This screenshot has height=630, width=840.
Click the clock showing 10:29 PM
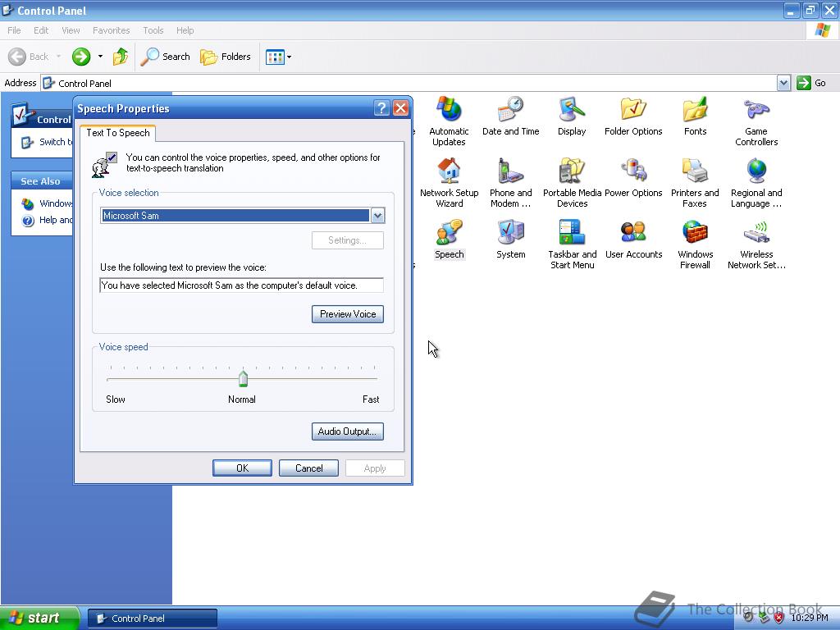pyautogui.click(x=810, y=619)
